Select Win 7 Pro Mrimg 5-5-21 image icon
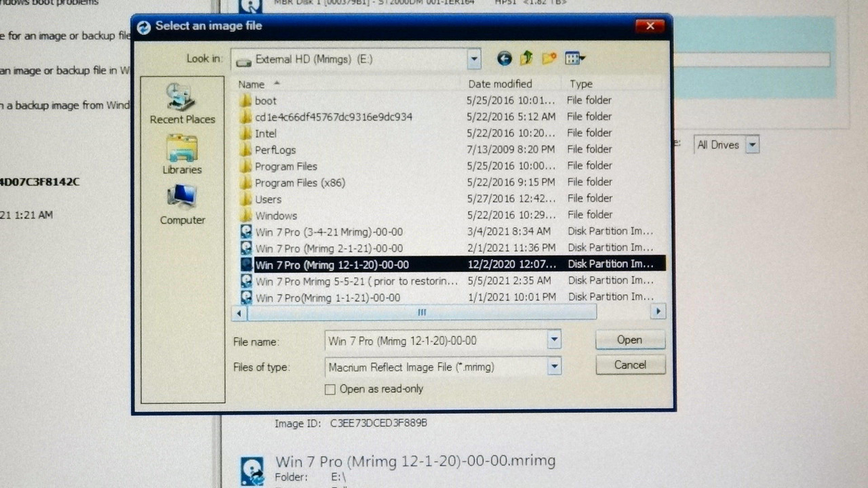Image resolution: width=868 pixels, height=488 pixels. coord(247,281)
